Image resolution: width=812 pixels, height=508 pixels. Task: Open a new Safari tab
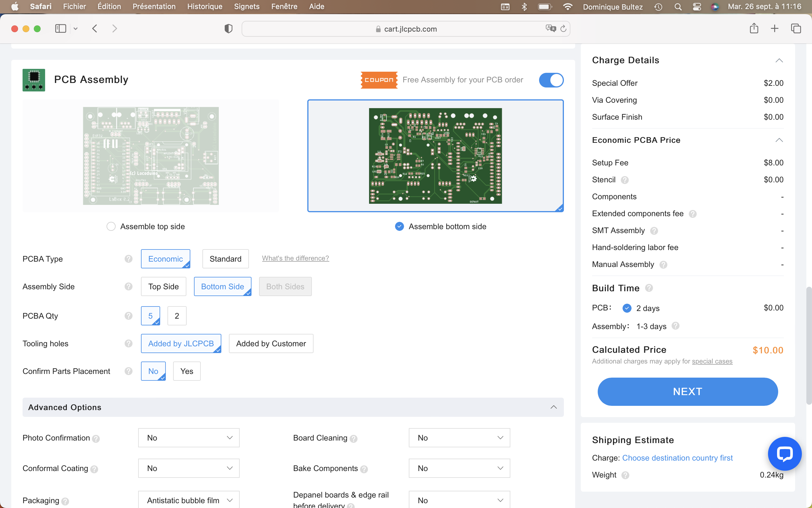pyautogui.click(x=775, y=29)
